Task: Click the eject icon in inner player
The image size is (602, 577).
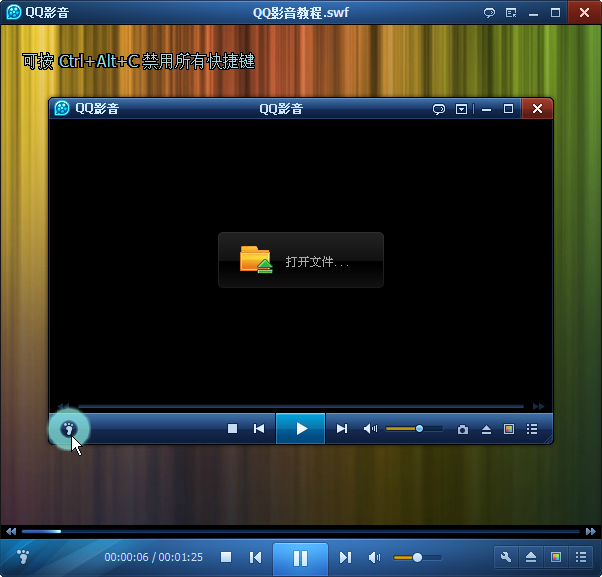Action: [x=486, y=429]
